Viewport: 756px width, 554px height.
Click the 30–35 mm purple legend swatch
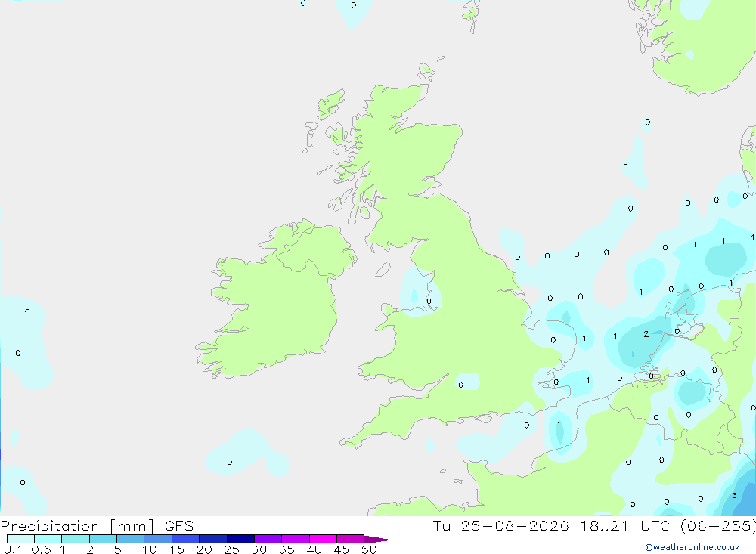268,539
